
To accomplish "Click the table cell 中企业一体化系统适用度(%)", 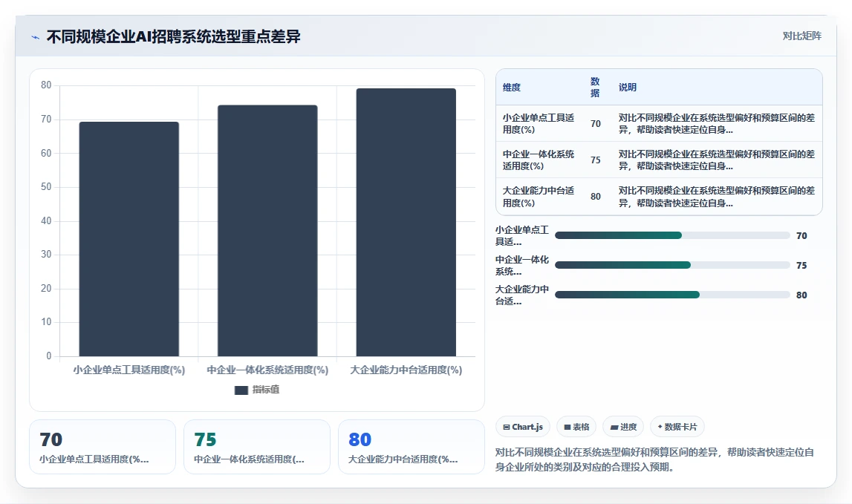I will click(539, 160).
